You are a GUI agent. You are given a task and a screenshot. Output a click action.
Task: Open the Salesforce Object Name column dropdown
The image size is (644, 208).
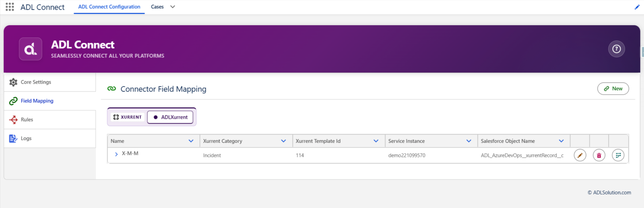click(x=561, y=141)
